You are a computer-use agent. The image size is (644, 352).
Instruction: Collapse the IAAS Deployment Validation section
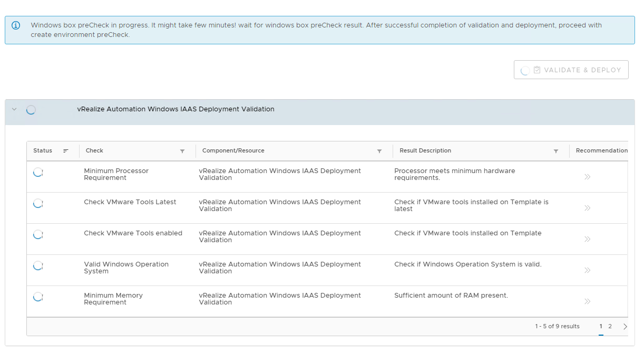coord(14,109)
